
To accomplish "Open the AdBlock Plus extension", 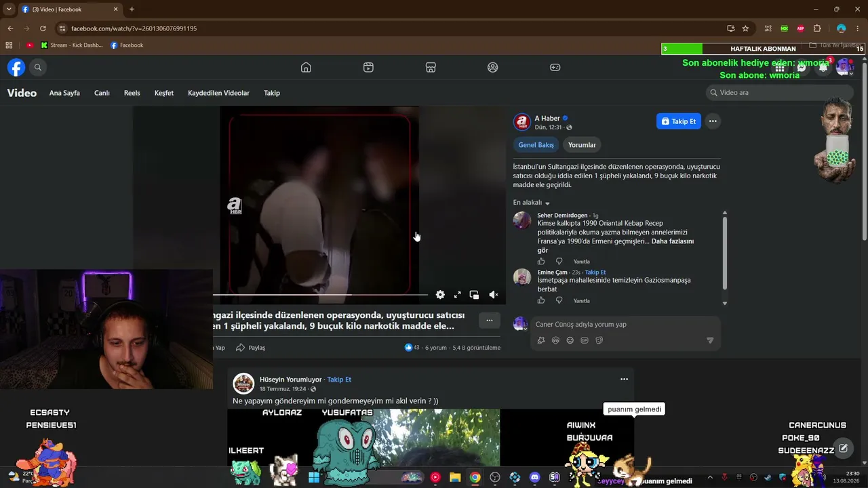I will 801,28.
